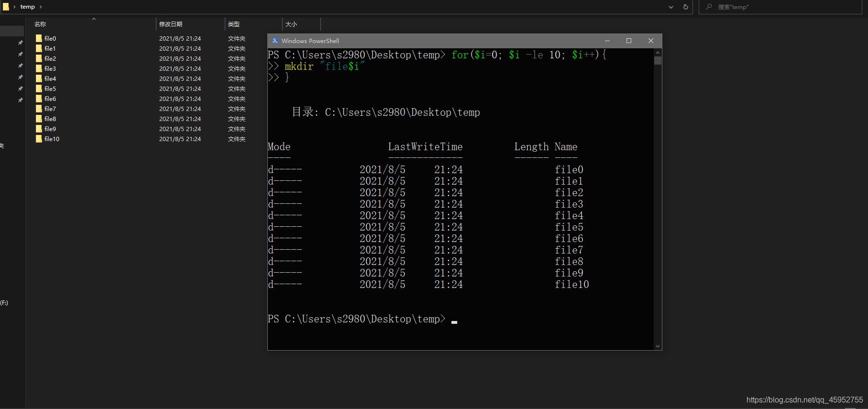The width and height of the screenshot is (868, 409).
Task: Click the (F:) drive in navigation pane
Action: click(4, 303)
